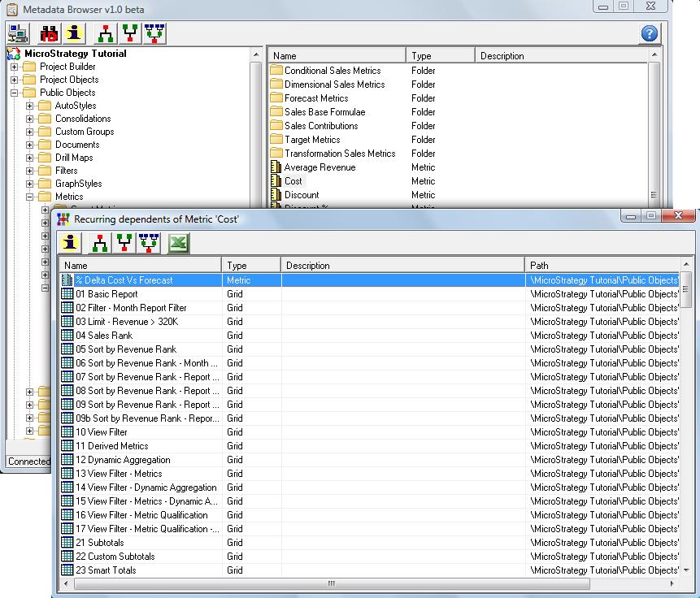This screenshot has height=598, width=700.
Task: Select the 11 Derived Metrics row
Action: click(370, 446)
